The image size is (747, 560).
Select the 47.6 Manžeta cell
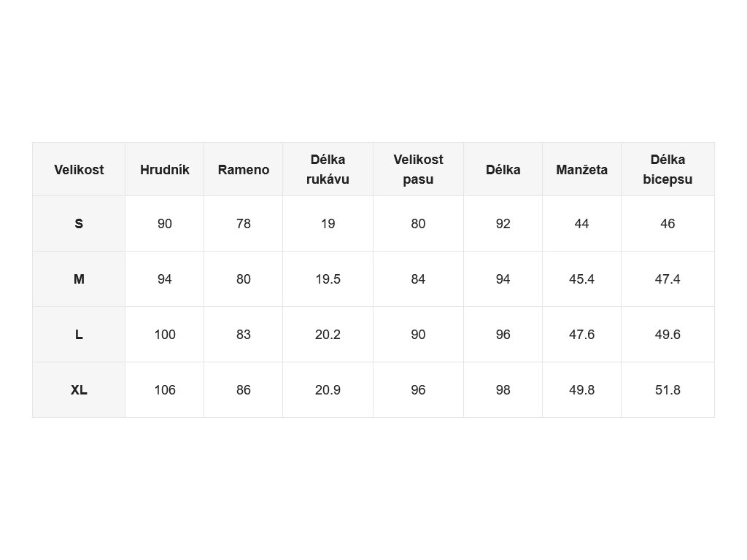pyautogui.click(x=581, y=334)
